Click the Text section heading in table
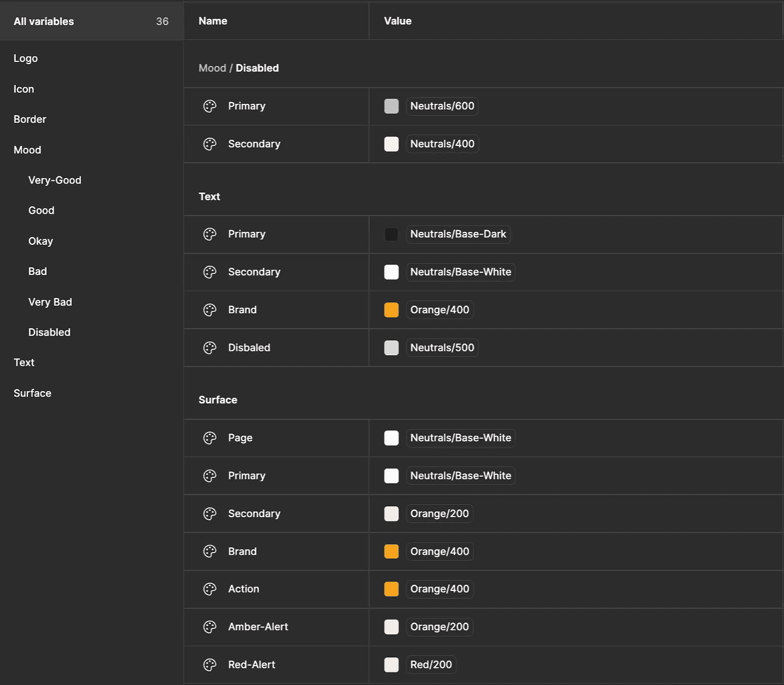This screenshot has width=784, height=685. coord(209,196)
